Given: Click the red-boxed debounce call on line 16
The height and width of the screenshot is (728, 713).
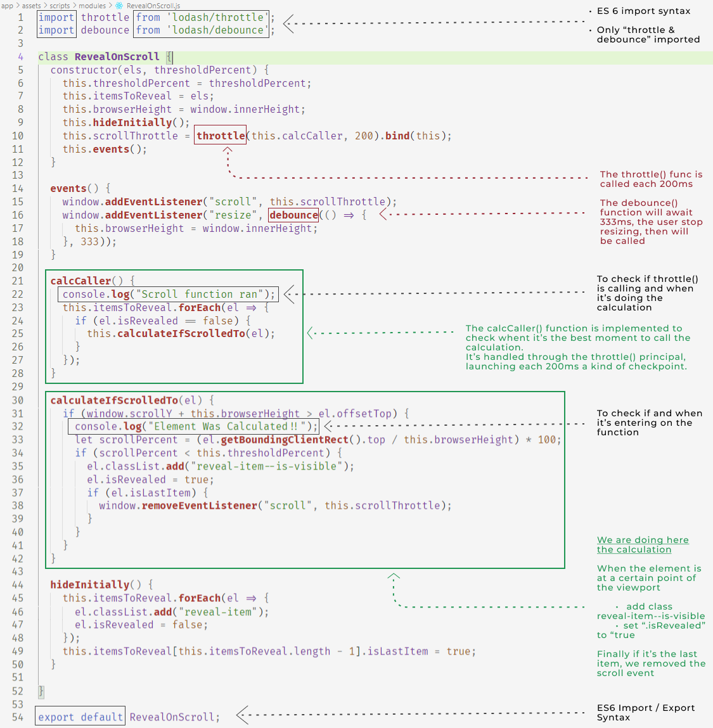Looking at the screenshot, I should pyautogui.click(x=293, y=215).
